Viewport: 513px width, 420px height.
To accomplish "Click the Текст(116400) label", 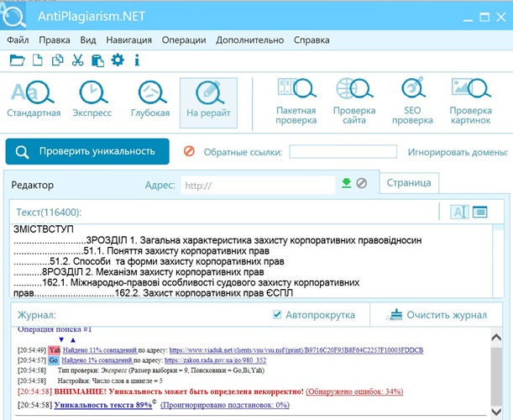I will coord(49,213).
